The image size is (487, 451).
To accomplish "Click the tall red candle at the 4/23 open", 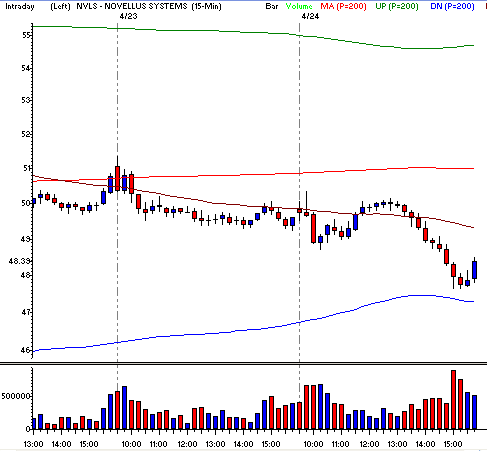I will (117, 178).
